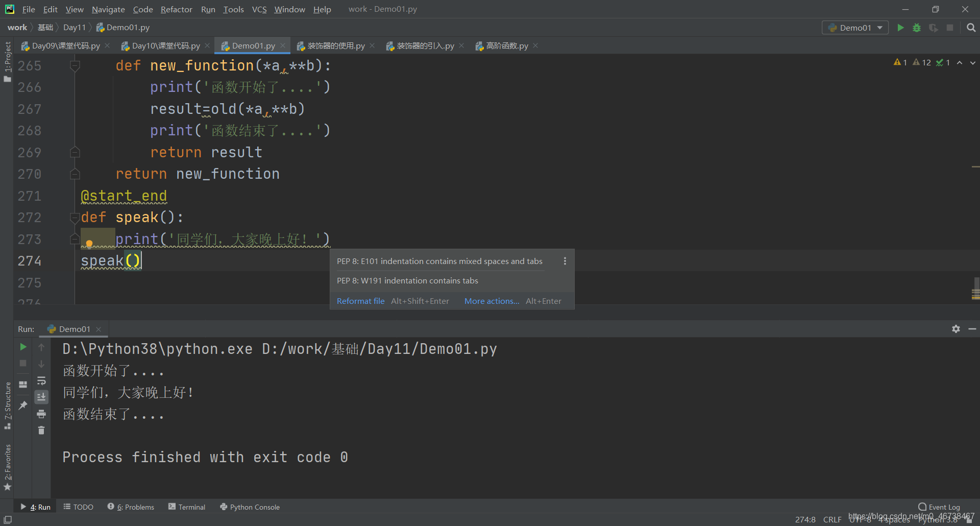This screenshot has width=980, height=526.
Task: Open the Favorites tool window
Action: click(x=7, y=467)
